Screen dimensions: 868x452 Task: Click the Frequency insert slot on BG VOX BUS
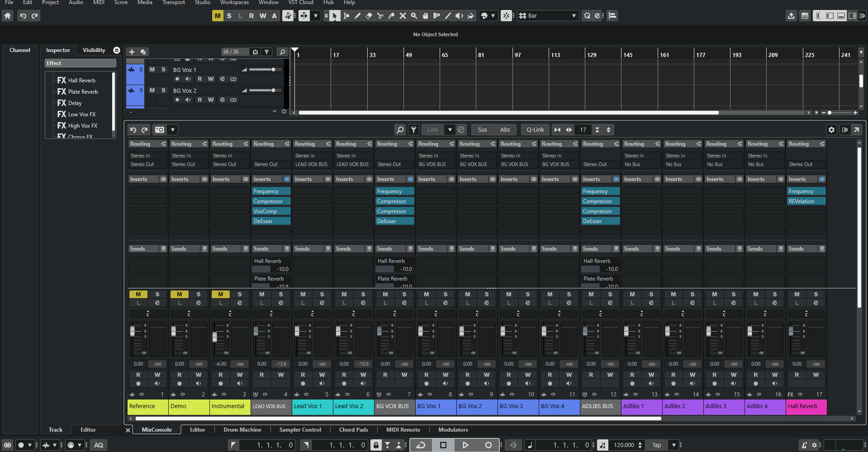click(394, 191)
